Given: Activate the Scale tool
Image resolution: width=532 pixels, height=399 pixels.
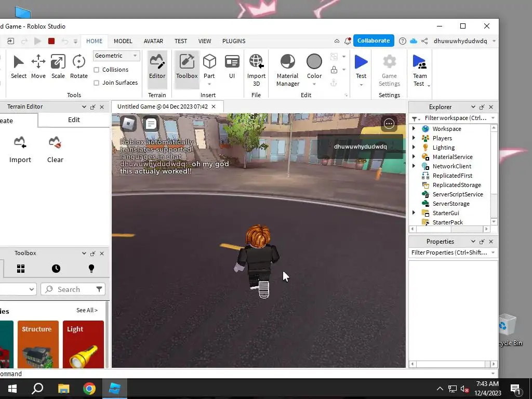Looking at the screenshot, I should pyautogui.click(x=58, y=66).
